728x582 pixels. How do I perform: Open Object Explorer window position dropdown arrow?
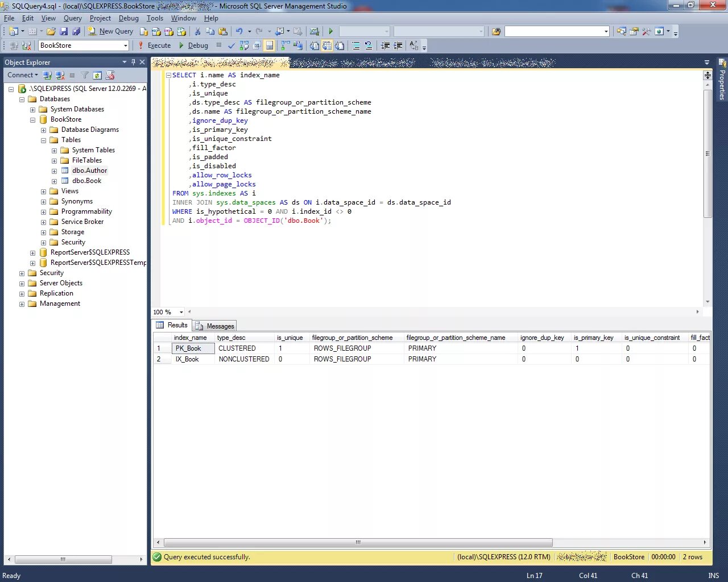coord(124,62)
